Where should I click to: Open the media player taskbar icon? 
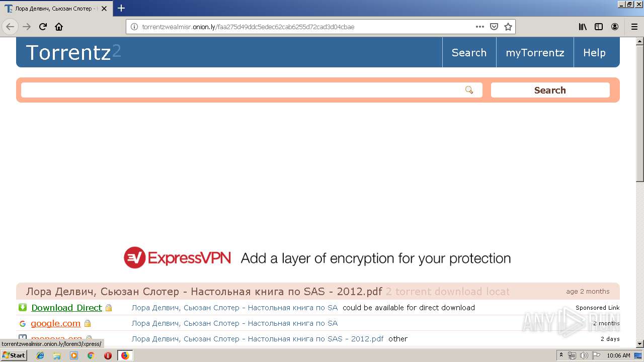click(x=74, y=355)
